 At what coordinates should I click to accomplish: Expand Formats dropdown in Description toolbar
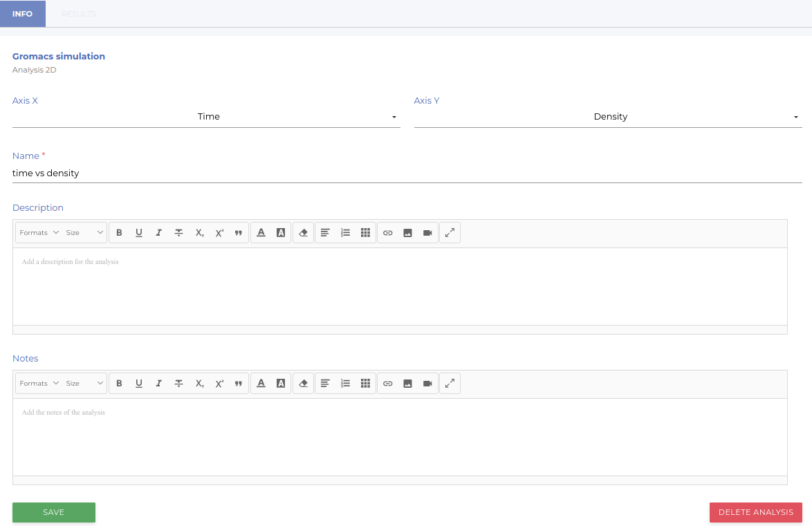coord(39,233)
